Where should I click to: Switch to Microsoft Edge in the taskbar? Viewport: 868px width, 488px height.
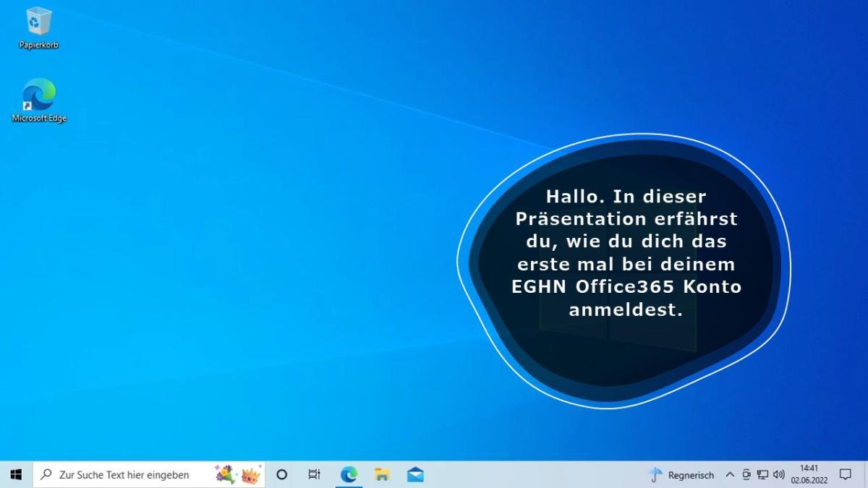(x=349, y=474)
